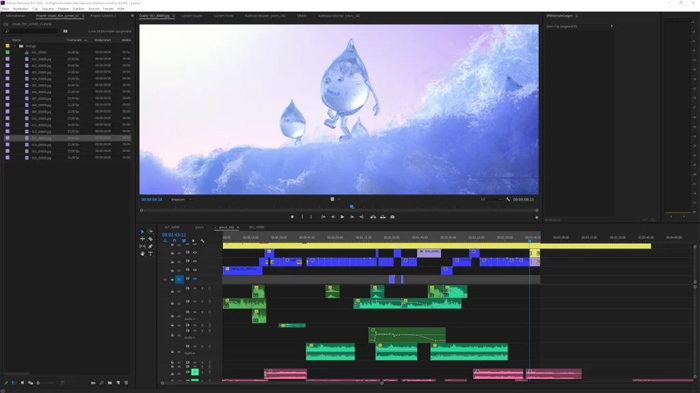
Task: Sort by the Framerate column header
Action: (x=75, y=40)
